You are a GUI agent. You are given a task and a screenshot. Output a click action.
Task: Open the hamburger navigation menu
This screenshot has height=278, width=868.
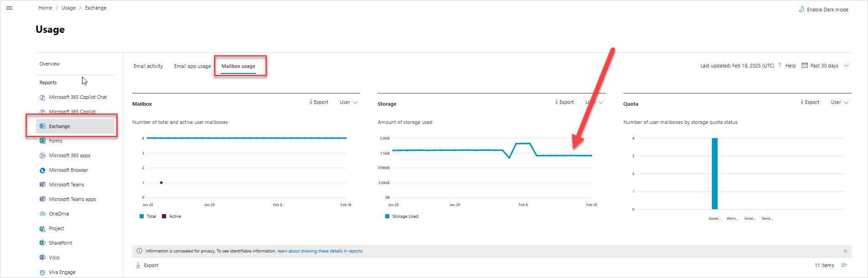9,8
